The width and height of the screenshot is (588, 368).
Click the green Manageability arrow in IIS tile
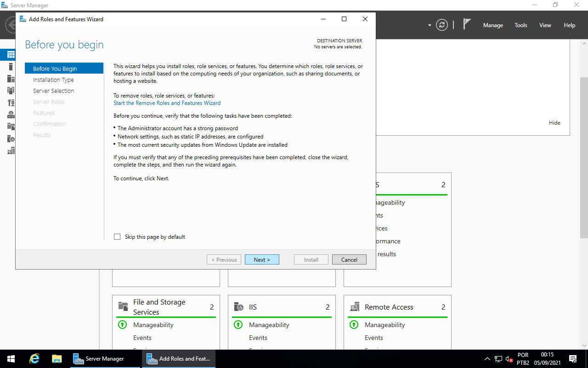[238, 324]
